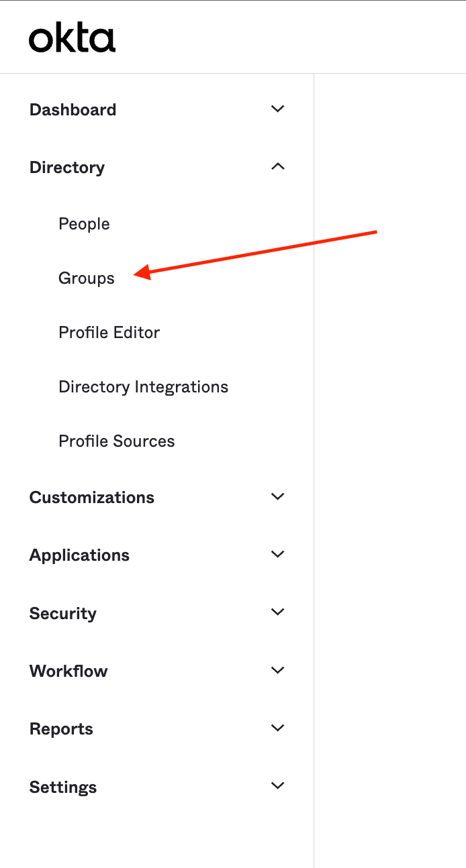
Task: Open the Applications menu label
Action: click(x=79, y=555)
